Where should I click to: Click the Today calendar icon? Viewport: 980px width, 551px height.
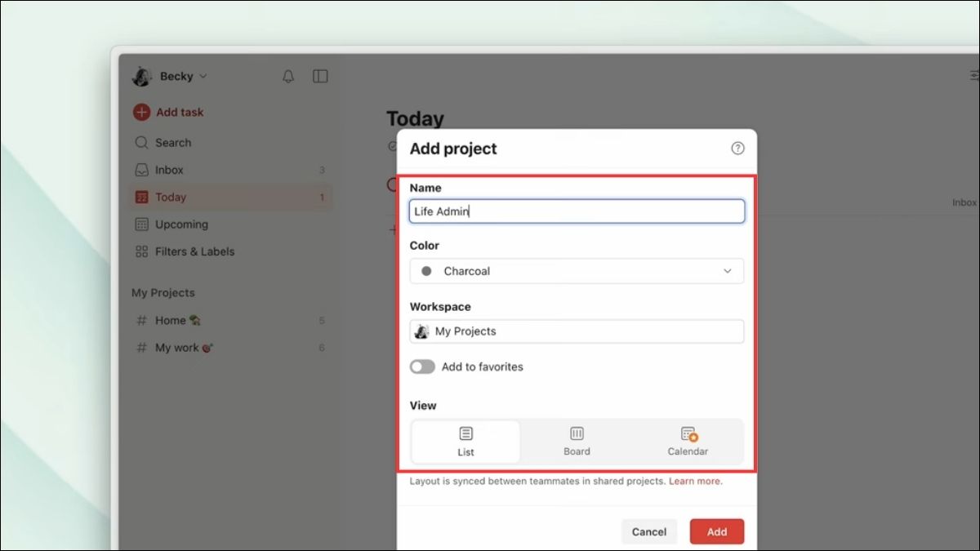[x=142, y=197]
